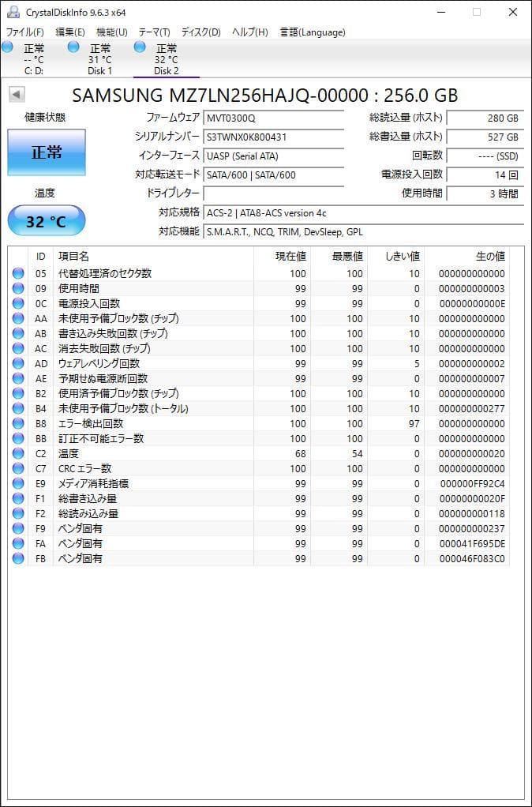Click status orb for ID B2 row
Screen dimensions: 532x807
click(18, 393)
